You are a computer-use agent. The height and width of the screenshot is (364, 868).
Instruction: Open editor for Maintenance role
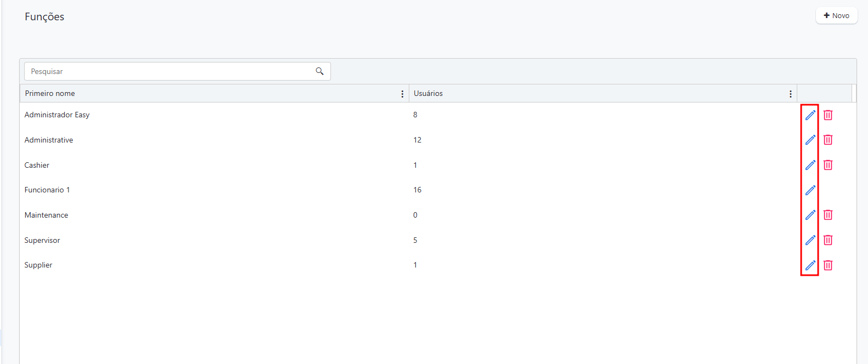(x=810, y=215)
